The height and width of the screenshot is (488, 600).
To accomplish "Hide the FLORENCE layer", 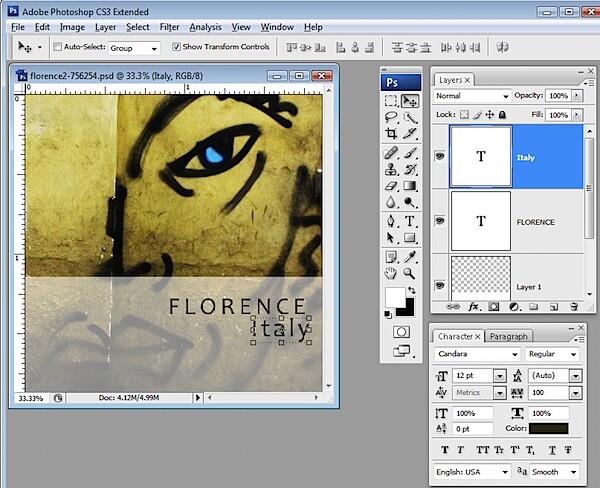I will (440, 221).
